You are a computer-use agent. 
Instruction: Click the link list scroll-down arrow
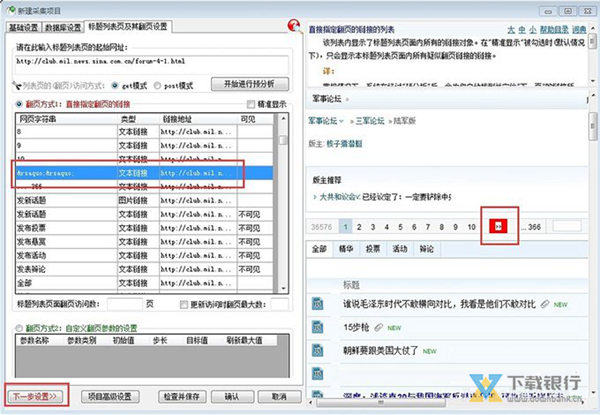(x=283, y=288)
